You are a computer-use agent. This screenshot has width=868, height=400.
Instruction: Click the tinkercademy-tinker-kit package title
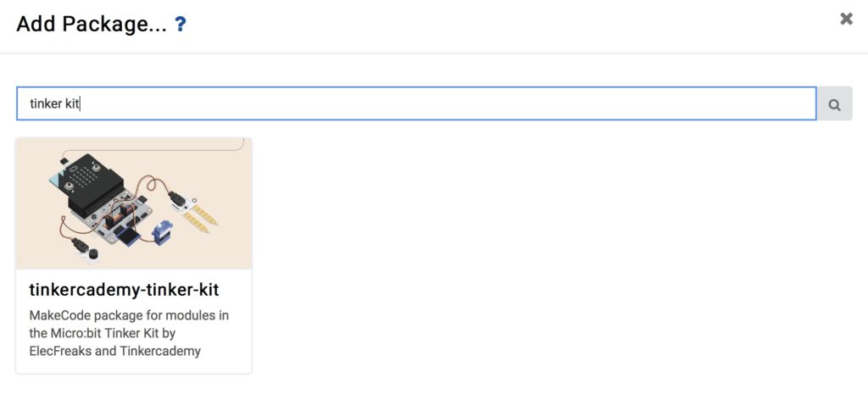pos(124,289)
